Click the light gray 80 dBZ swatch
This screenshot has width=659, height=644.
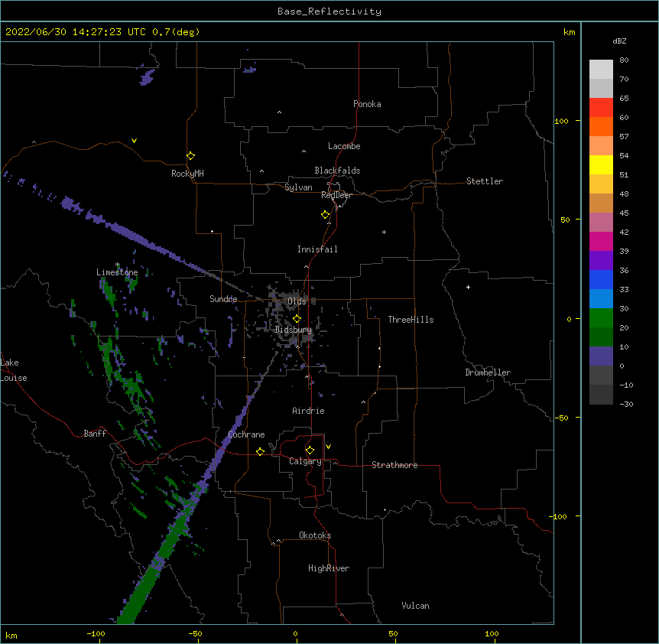click(x=601, y=70)
